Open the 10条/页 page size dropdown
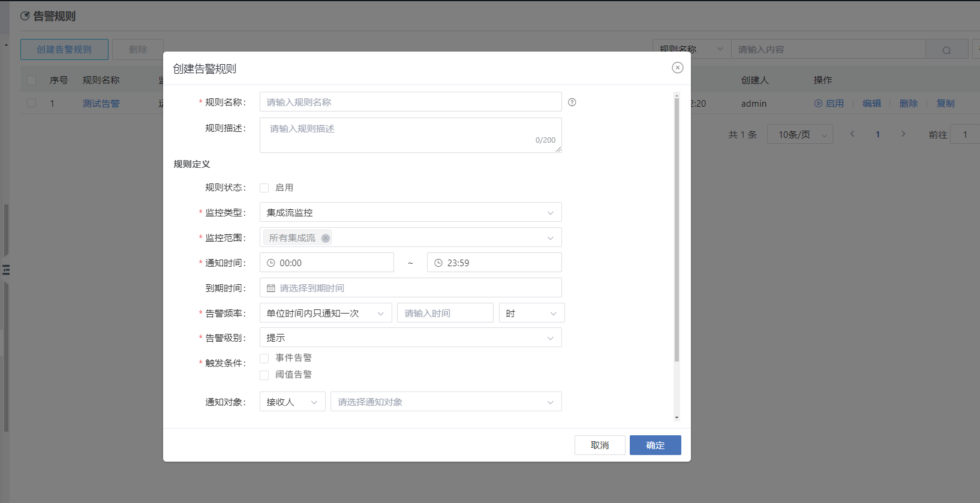Screen dimensions: 980x503 click(x=800, y=135)
